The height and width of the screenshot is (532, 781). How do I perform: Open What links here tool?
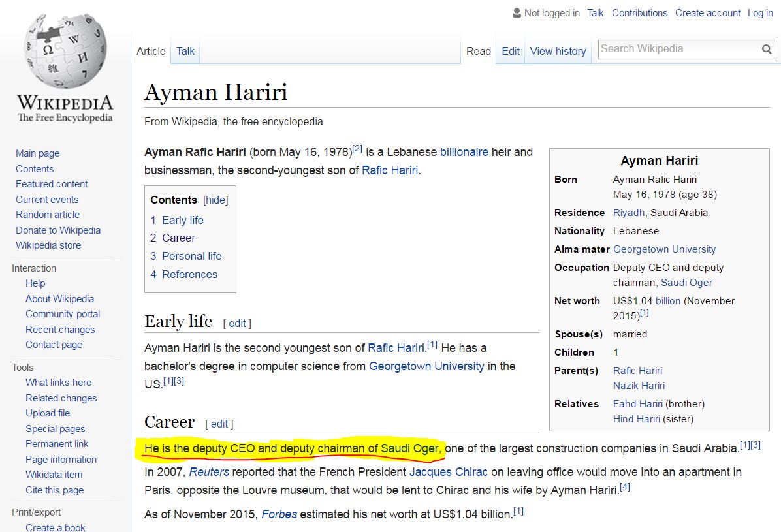point(58,383)
